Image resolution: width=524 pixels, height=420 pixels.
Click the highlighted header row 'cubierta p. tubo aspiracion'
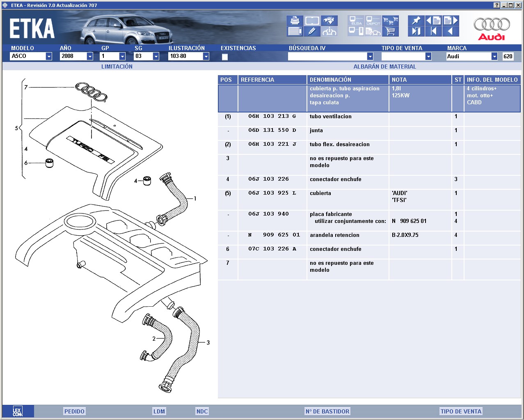(369, 98)
